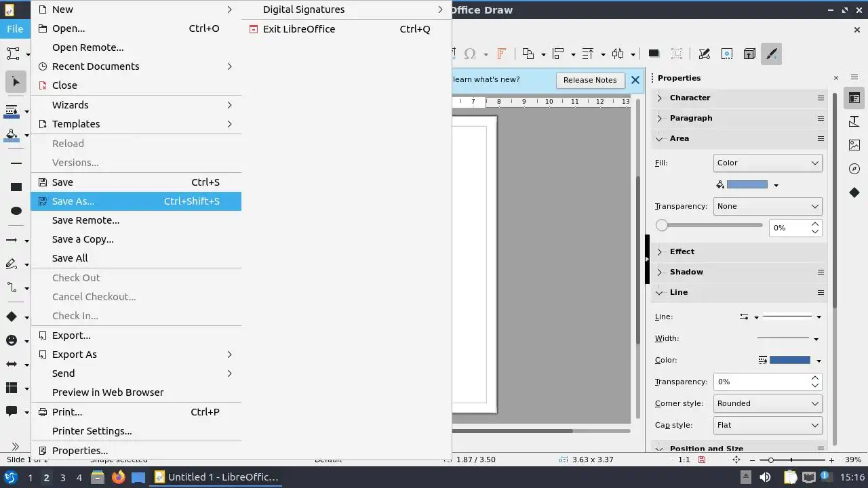This screenshot has height=488, width=868.
Task: Pick the Line drawing tool
Action: pos(16,163)
